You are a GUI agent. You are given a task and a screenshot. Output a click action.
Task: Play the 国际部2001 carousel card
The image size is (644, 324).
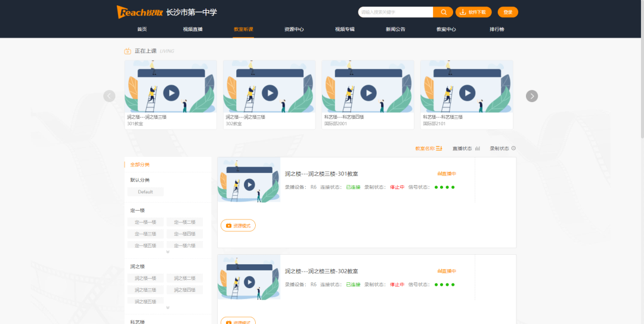[x=369, y=93]
